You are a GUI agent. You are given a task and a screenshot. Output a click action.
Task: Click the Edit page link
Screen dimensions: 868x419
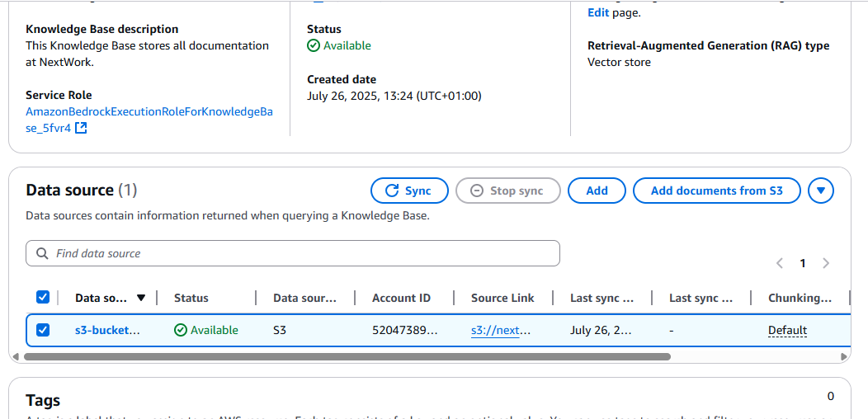pyautogui.click(x=598, y=12)
